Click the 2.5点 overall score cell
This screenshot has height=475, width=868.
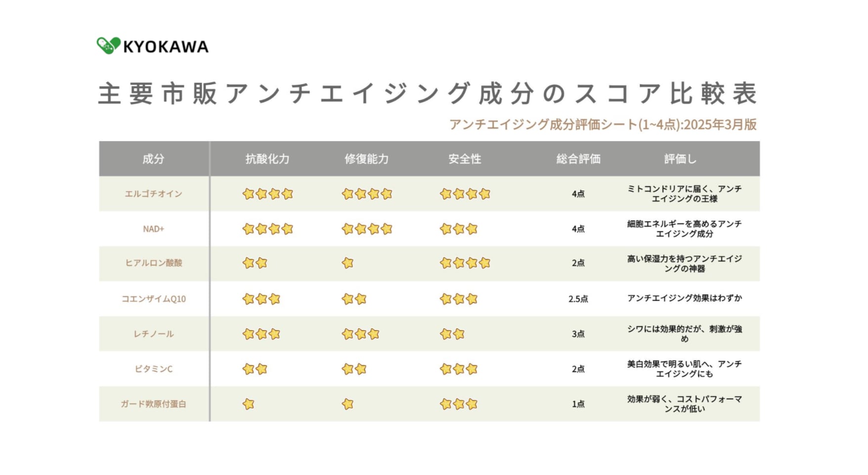pyautogui.click(x=578, y=299)
